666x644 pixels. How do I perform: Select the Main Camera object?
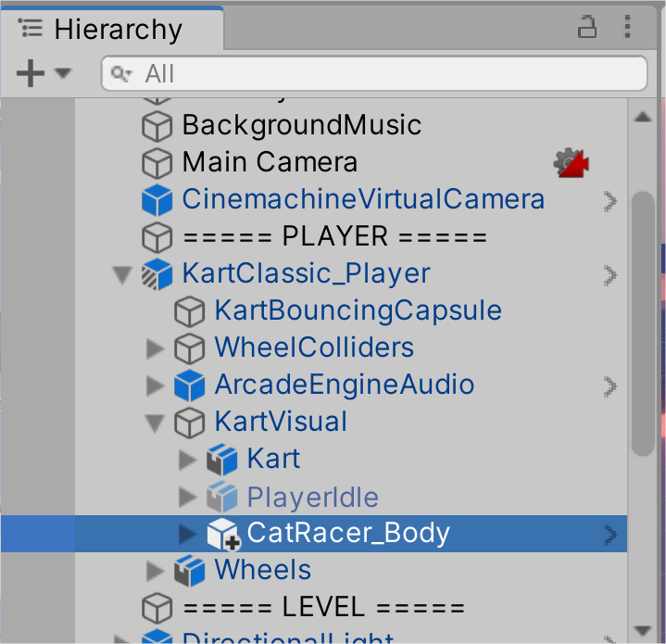point(270,162)
